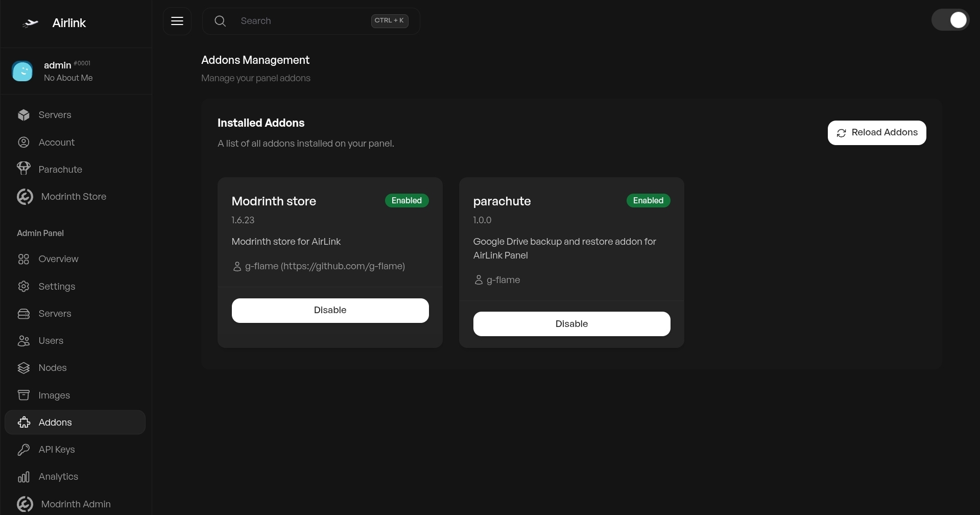Open the Parachute sidebar icon
Screen dimensions: 980x515
23,169
